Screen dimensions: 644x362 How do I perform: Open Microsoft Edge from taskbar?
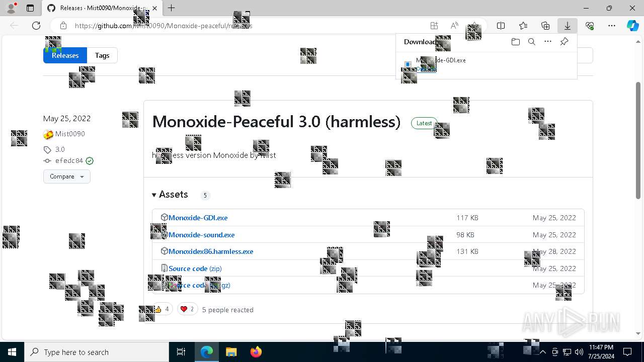pyautogui.click(x=207, y=352)
